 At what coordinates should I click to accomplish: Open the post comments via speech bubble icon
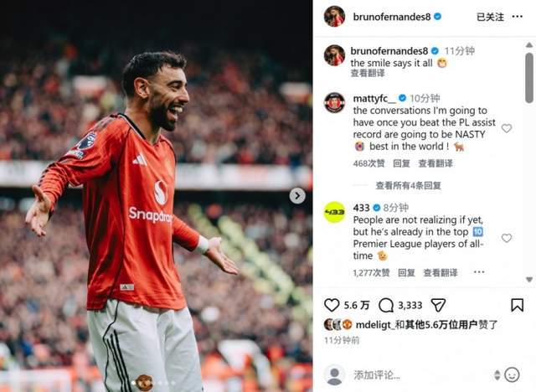pyautogui.click(x=386, y=305)
